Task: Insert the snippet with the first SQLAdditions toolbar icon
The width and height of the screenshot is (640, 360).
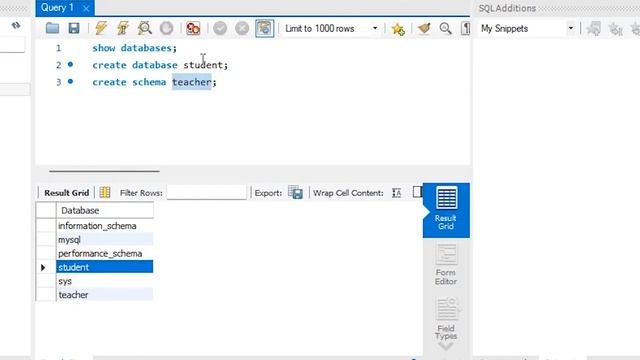Action: click(x=594, y=29)
